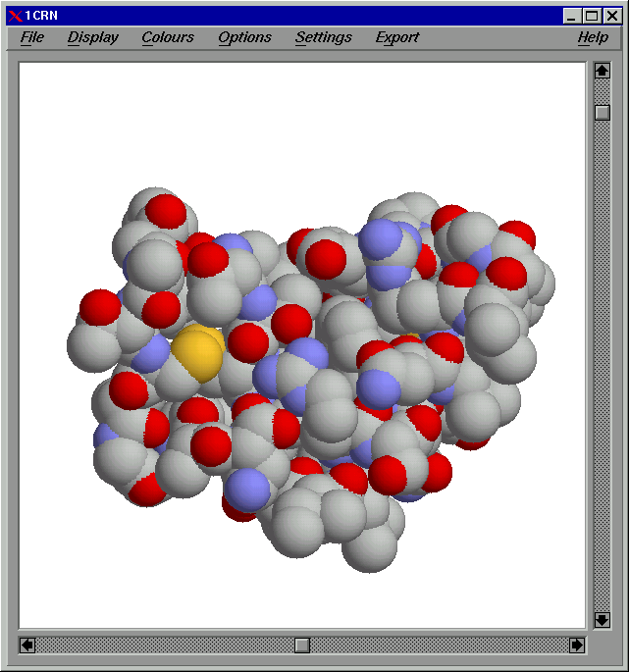The image size is (629, 672).
Task: Click the vertical scrollbar thumb
Action: point(602,113)
